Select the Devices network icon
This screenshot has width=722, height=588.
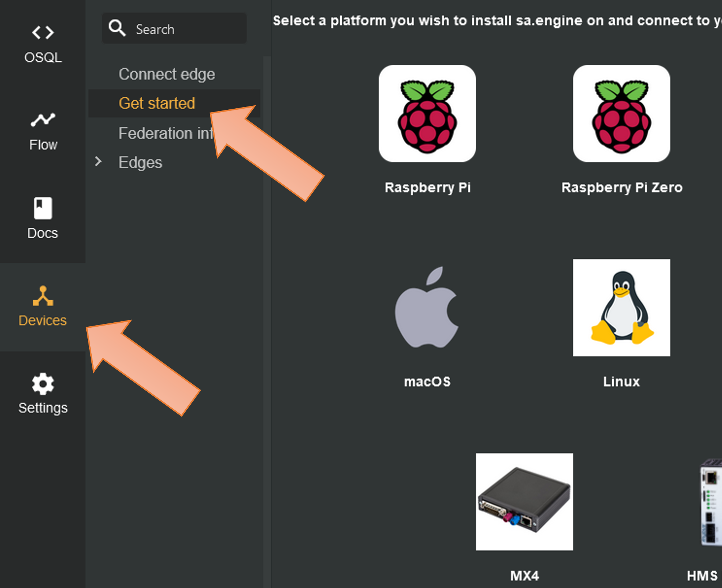[x=43, y=296]
